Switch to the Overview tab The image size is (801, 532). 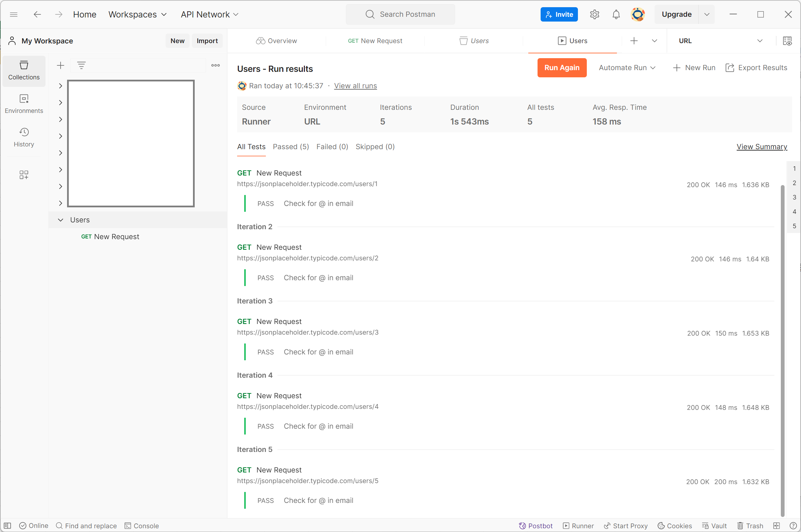pyautogui.click(x=276, y=41)
